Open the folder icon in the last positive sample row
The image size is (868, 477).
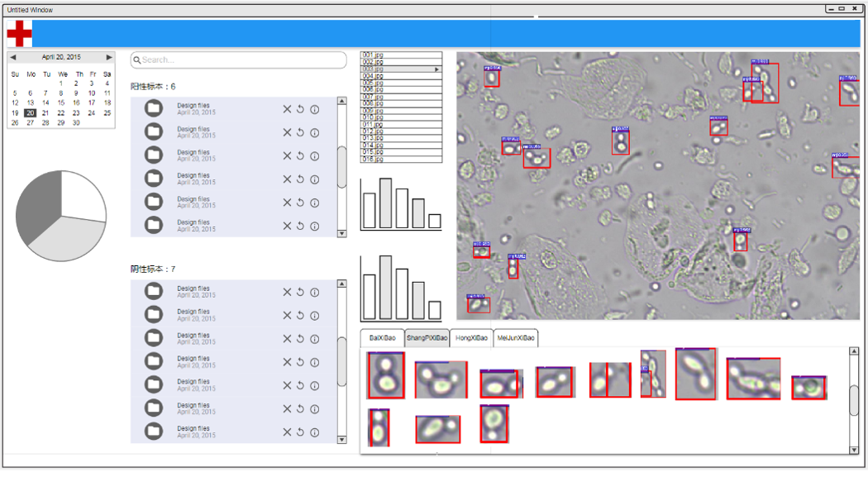[154, 225]
